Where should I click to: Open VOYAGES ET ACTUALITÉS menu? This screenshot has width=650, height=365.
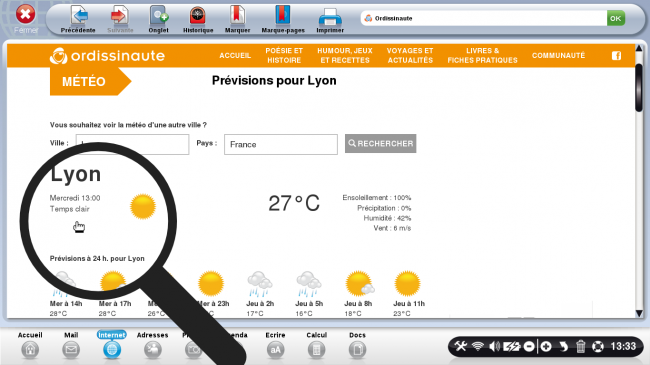pos(410,56)
